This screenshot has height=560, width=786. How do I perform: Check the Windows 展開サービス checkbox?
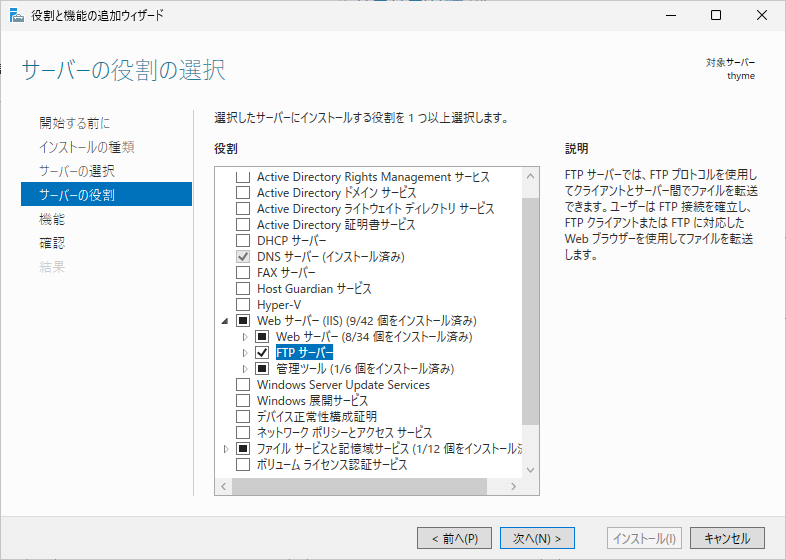click(243, 401)
